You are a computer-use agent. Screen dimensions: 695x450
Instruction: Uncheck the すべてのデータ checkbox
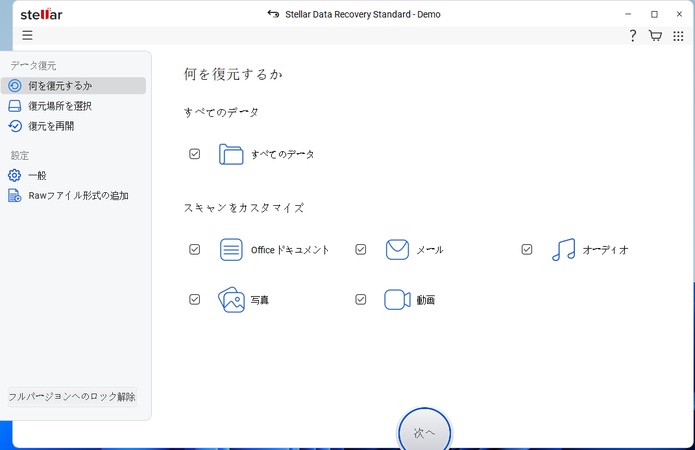tap(195, 154)
